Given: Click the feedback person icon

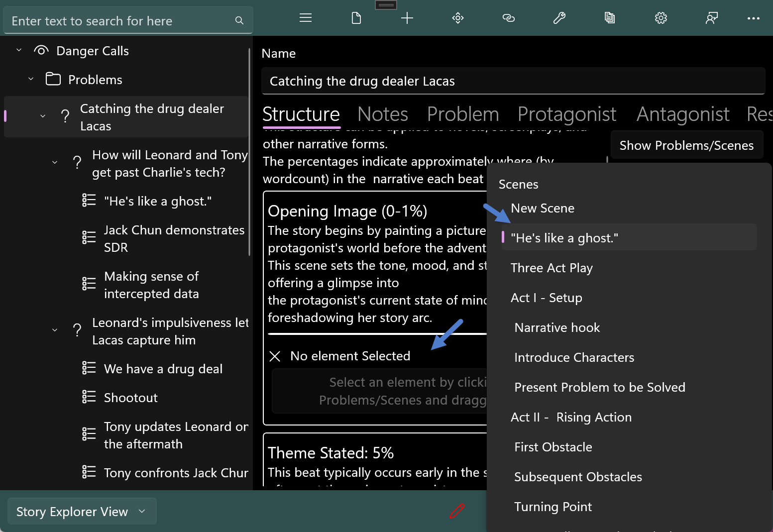Looking at the screenshot, I should coord(711,18).
